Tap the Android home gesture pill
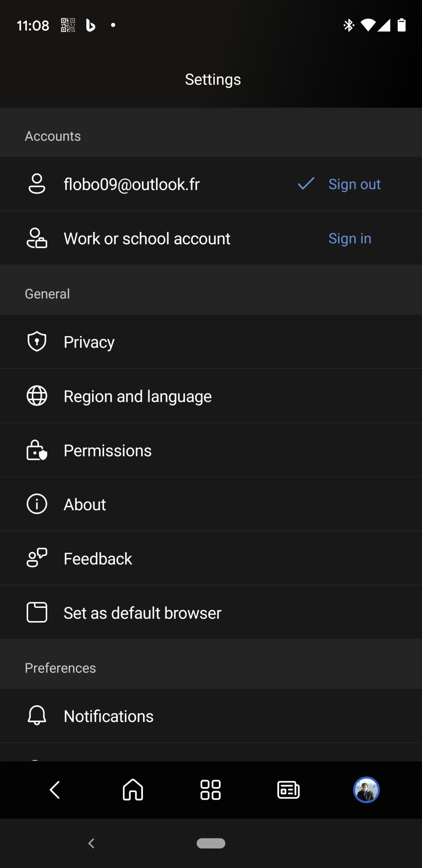Viewport: 422px width, 868px height. pyautogui.click(x=211, y=843)
